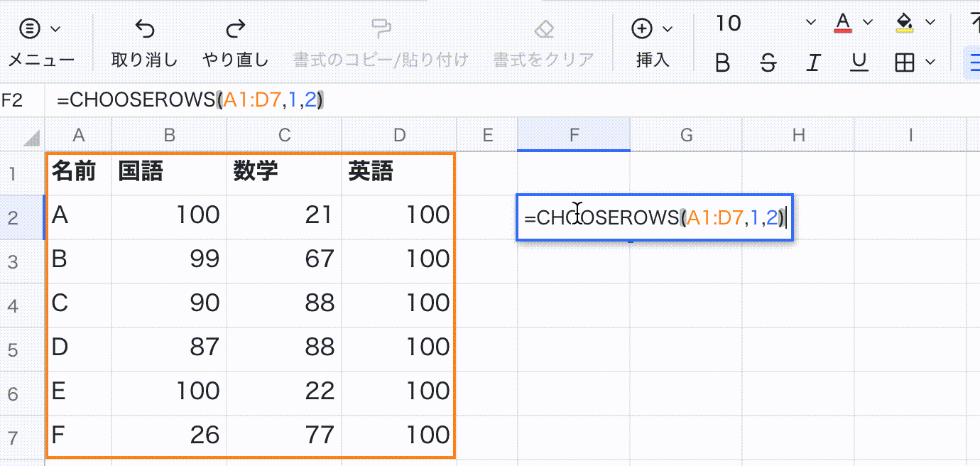Click the format painter icon
The image size is (980, 466).
pos(381,28)
